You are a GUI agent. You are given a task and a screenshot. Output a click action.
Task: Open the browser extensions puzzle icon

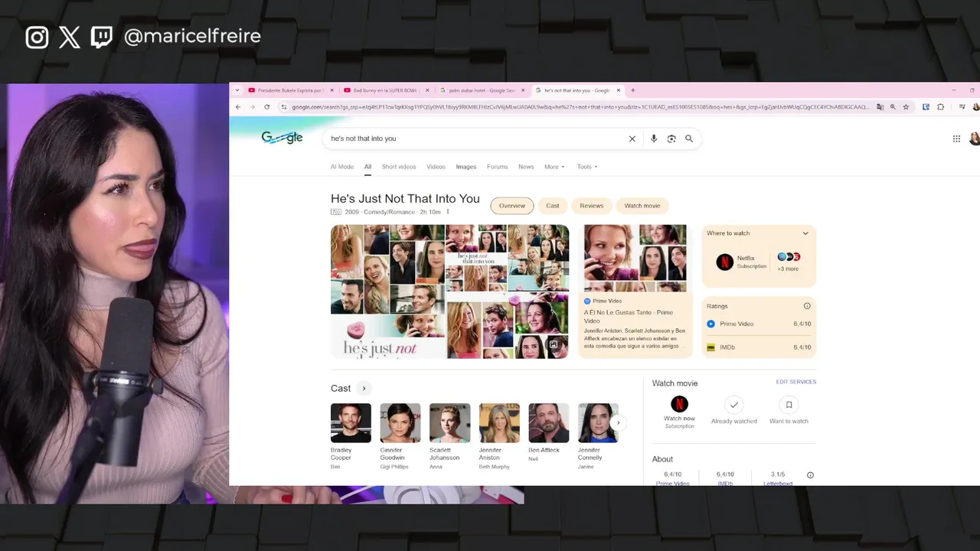pos(940,107)
